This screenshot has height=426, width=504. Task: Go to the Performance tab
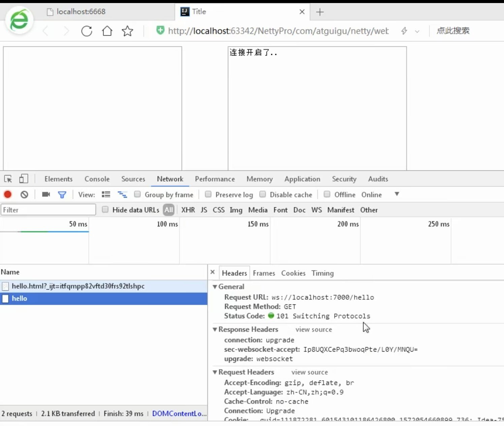pos(215,179)
